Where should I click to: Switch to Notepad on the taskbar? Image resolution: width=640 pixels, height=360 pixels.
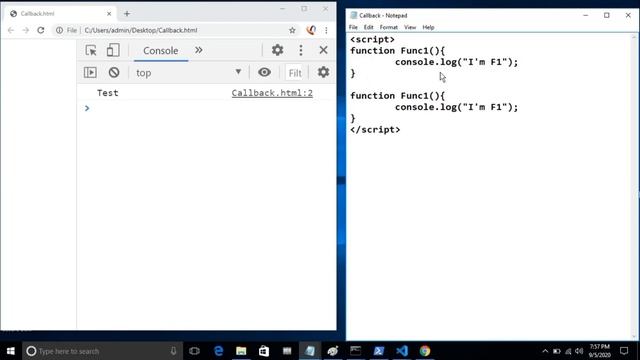click(x=310, y=351)
